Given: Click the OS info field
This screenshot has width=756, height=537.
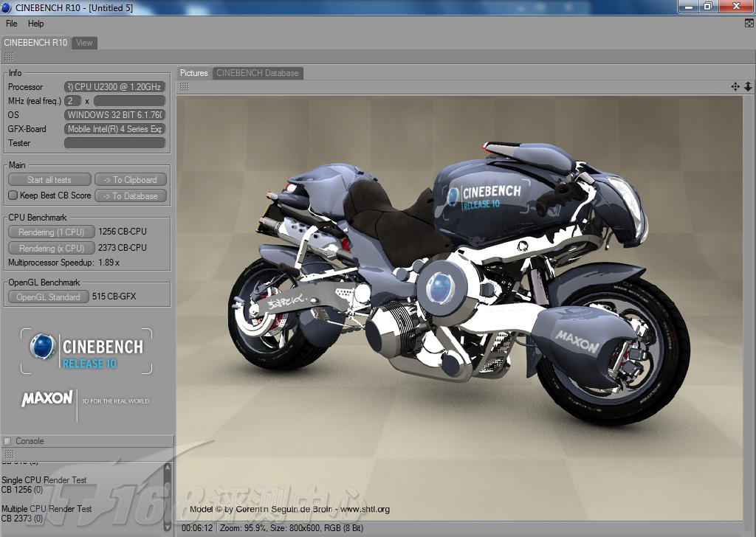Looking at the screenshot, I should (x=114, y=115).
